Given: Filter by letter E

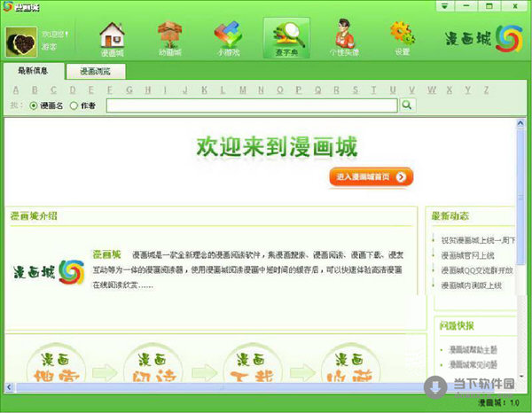Looking at the screenshot, I should 91,90.
